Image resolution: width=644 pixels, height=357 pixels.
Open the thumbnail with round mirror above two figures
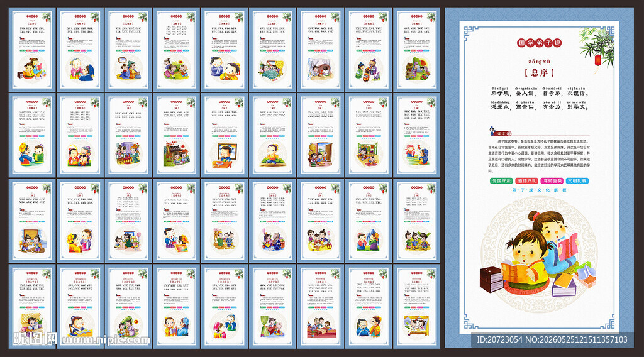point(128,49)
